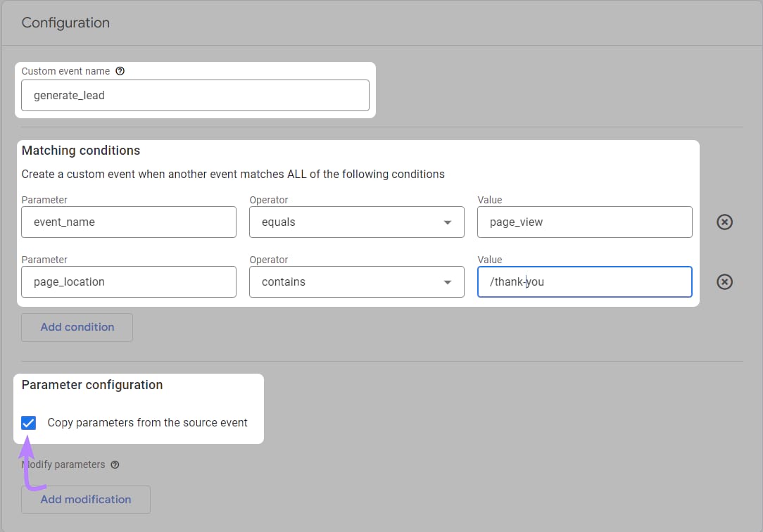The image size is (763, 532).
Task: Expand the contains Operator dropdown
Action: (448, 281)
